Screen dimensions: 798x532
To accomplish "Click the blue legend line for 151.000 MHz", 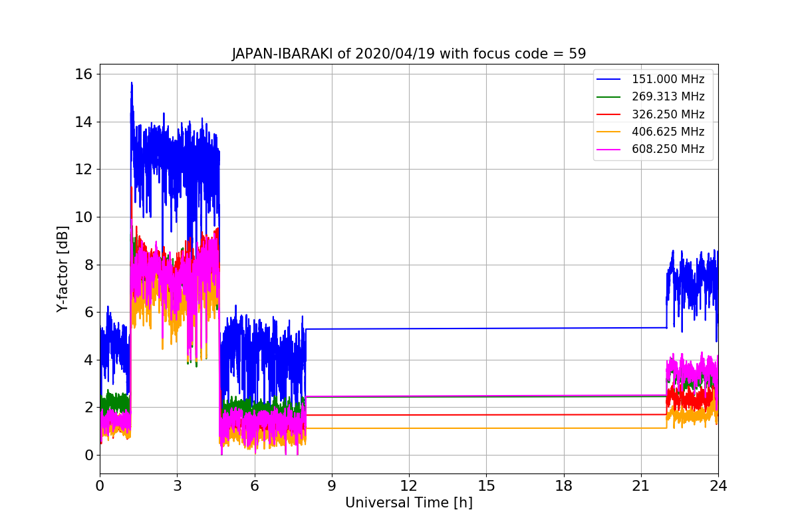I will (609, 79).
